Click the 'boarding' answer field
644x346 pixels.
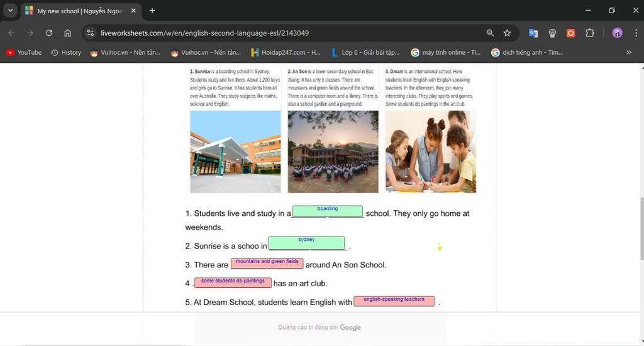328,211
